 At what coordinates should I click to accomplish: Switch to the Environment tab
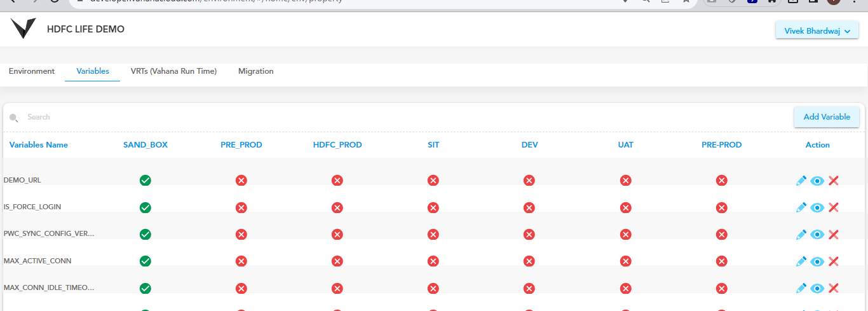(32, 71)
